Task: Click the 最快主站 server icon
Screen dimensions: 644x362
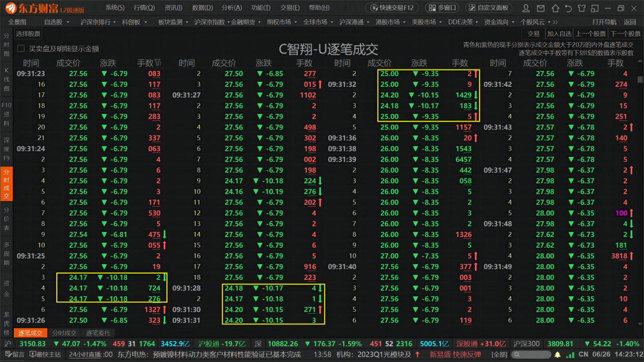Action: 46,354
